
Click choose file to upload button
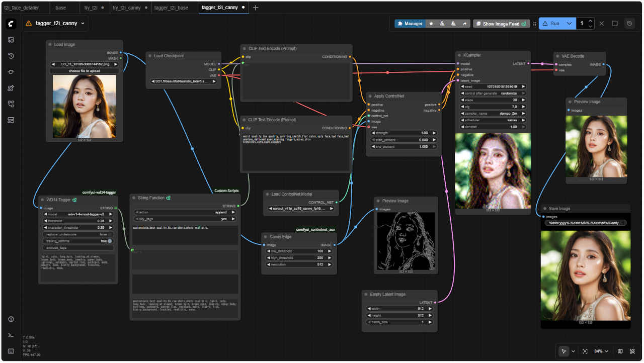click(85, 71)
